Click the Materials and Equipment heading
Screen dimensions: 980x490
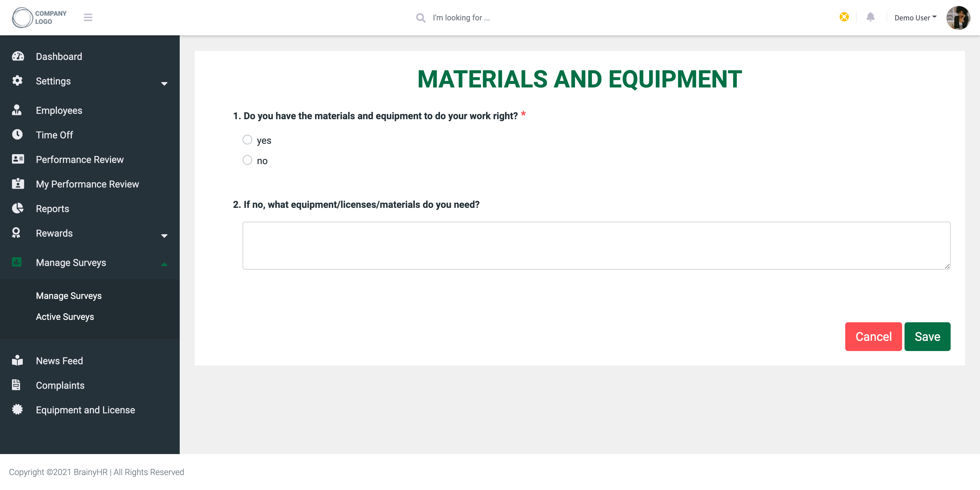coord(579,79)
